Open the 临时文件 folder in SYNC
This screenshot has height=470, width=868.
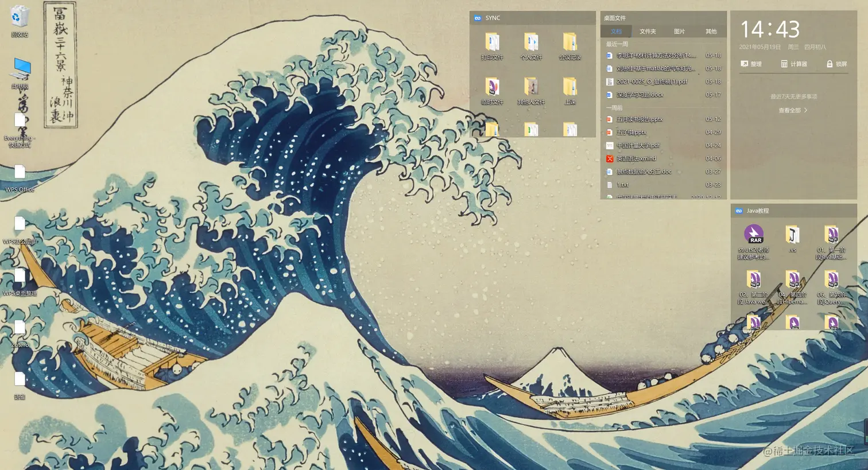492,91
